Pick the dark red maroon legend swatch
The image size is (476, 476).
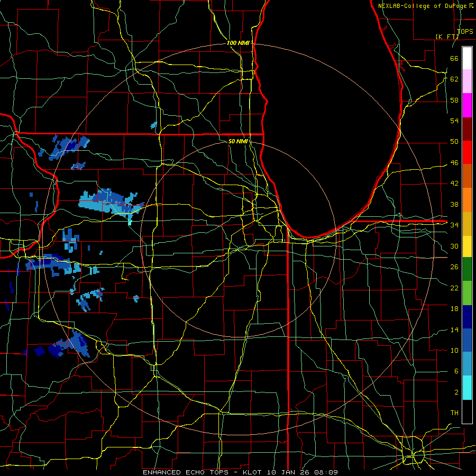(x=467, y=129)
